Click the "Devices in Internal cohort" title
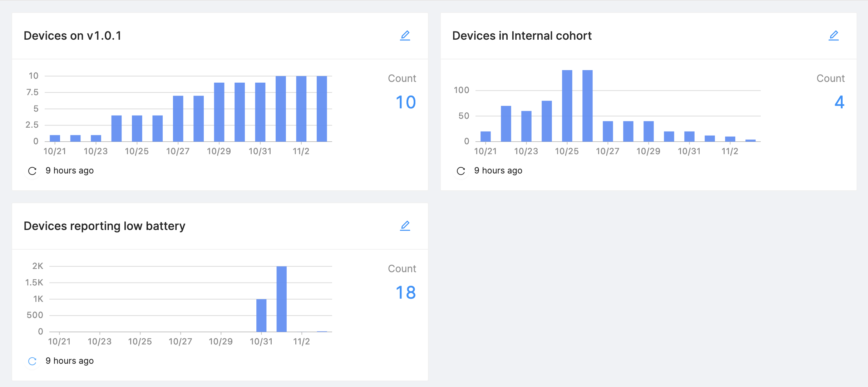868x387 pixels. (x=522, y=36)
